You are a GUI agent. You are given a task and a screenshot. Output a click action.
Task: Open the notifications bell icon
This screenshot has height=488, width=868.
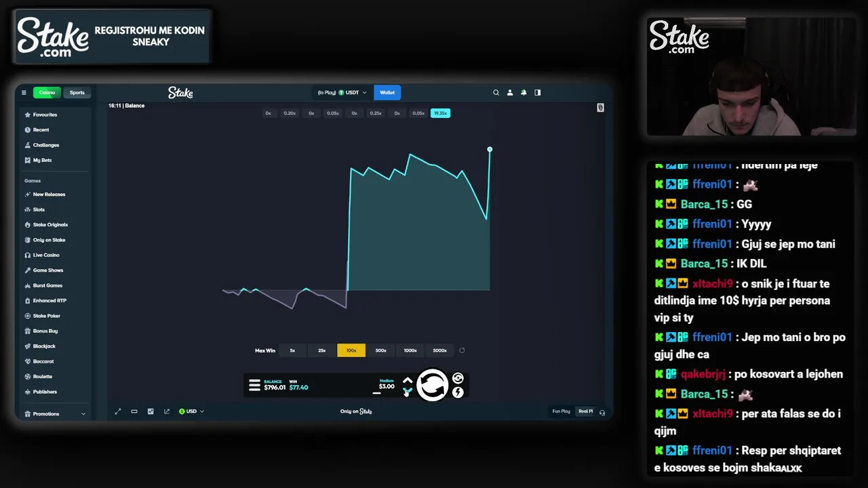524,93
